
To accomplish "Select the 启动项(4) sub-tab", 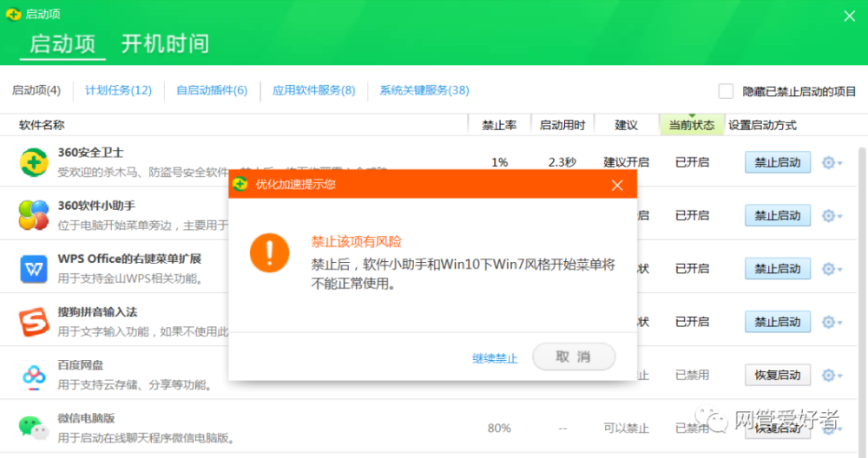I will coord(36,90).
